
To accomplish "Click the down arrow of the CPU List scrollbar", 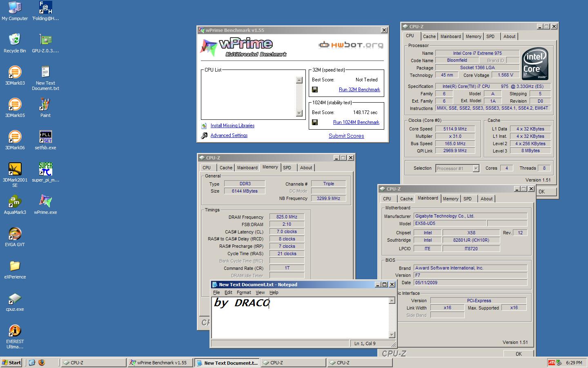I will click(299, 113).
